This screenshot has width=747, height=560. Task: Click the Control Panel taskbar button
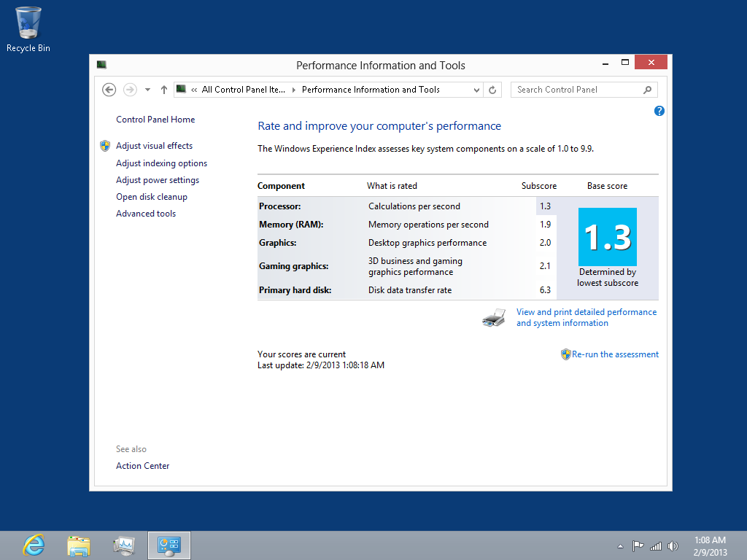pyautogui.click(x=169, y=545)
